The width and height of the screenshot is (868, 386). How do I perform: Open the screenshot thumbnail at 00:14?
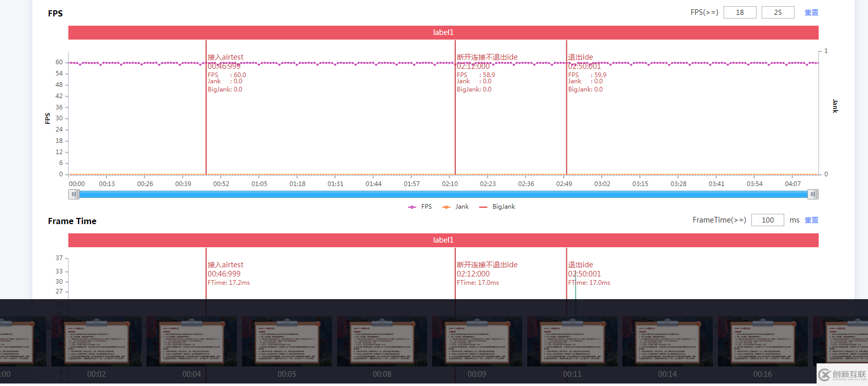point(668,341)
